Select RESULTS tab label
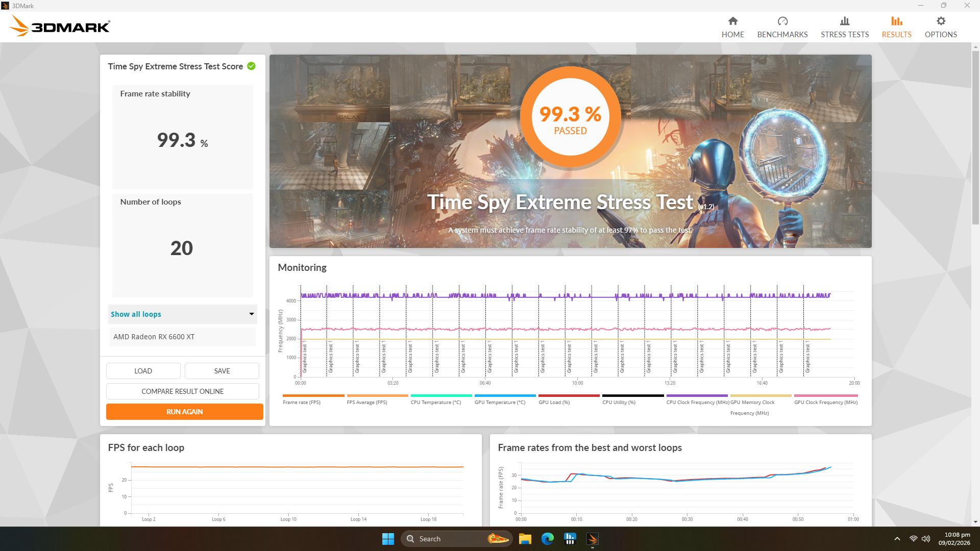This screenshot has width=980, height=551. pos(896,35)
